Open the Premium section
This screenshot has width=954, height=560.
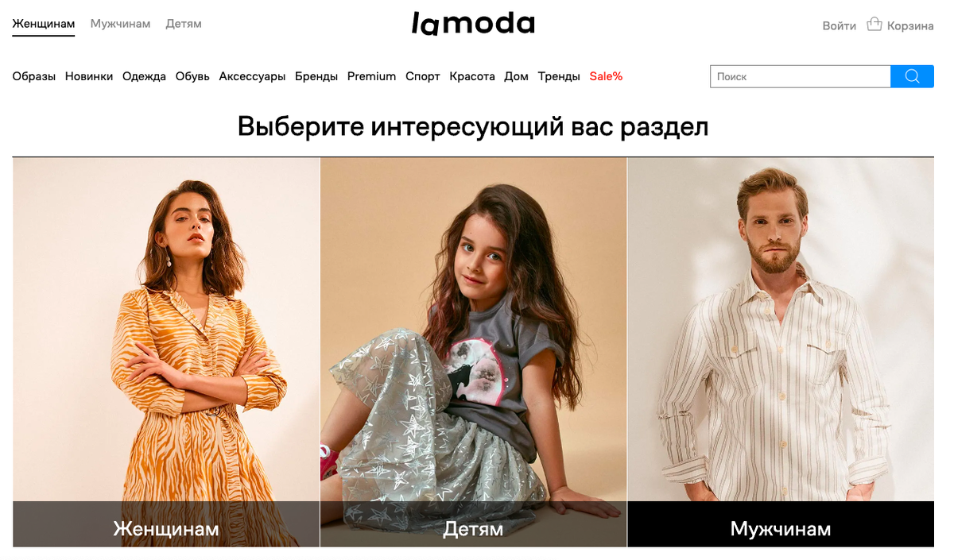tap(371, 76)
